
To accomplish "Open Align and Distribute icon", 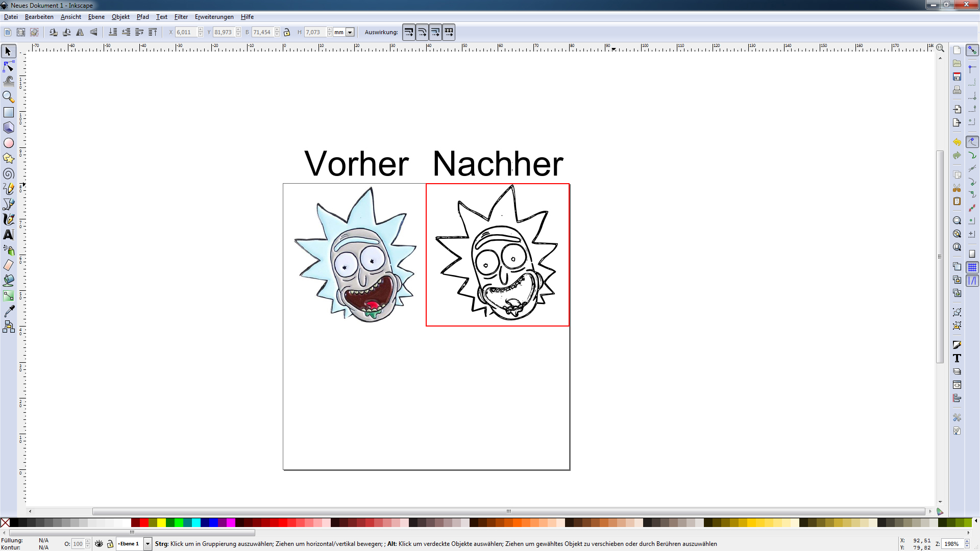I will (957, 398).
